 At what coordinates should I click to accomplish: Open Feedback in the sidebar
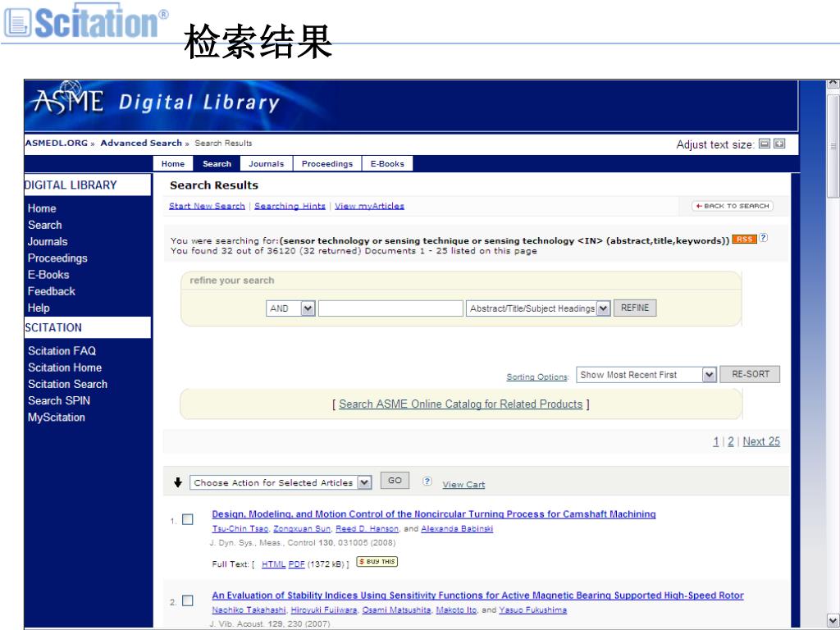coord(52,291)
